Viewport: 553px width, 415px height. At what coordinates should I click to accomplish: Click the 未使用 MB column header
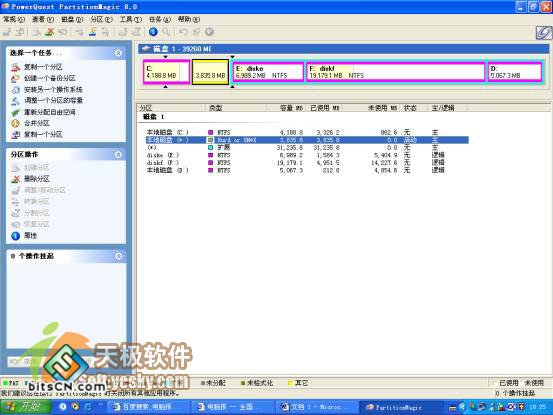tap(371, 108)
